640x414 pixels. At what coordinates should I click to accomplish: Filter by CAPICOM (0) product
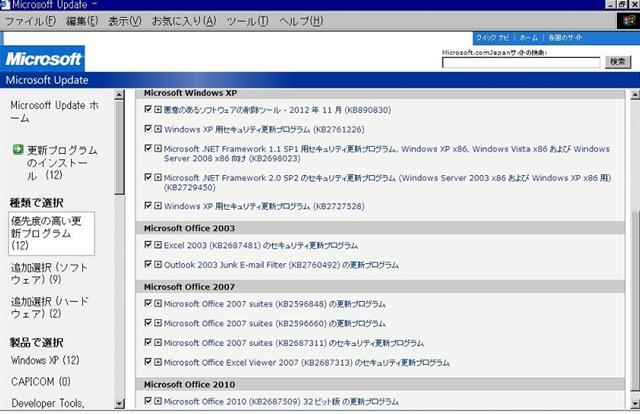pyautogui.click(x=41, y=381)
